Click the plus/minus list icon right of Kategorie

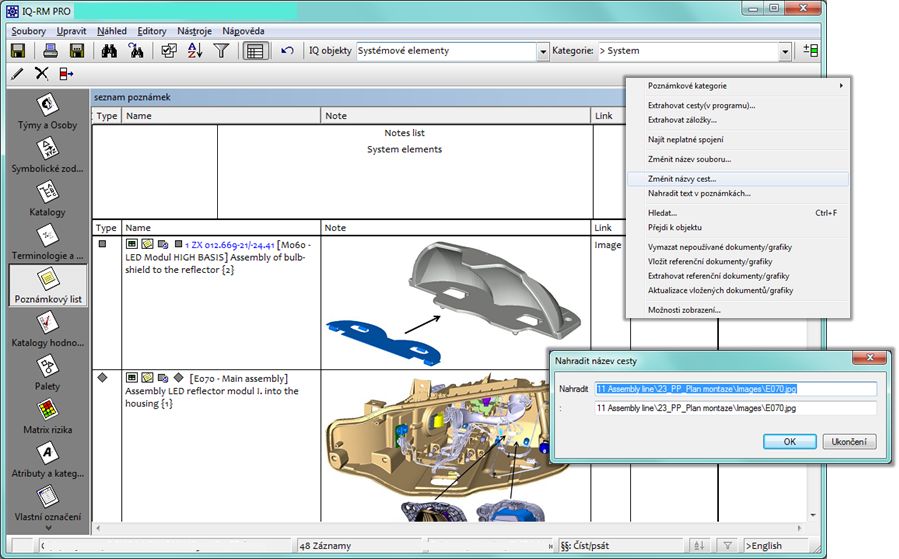810,50
